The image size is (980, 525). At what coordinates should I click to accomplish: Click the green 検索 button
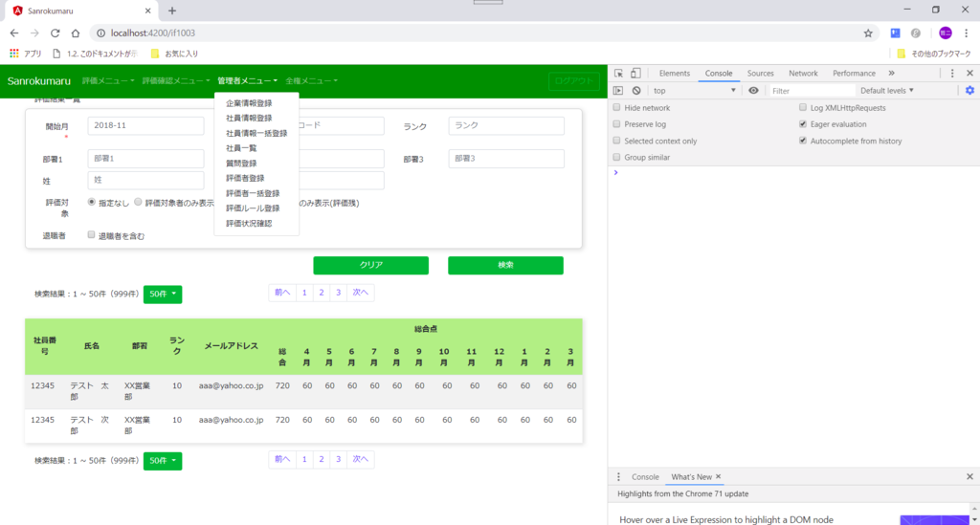pyautogui.click(x=505, y=265)
